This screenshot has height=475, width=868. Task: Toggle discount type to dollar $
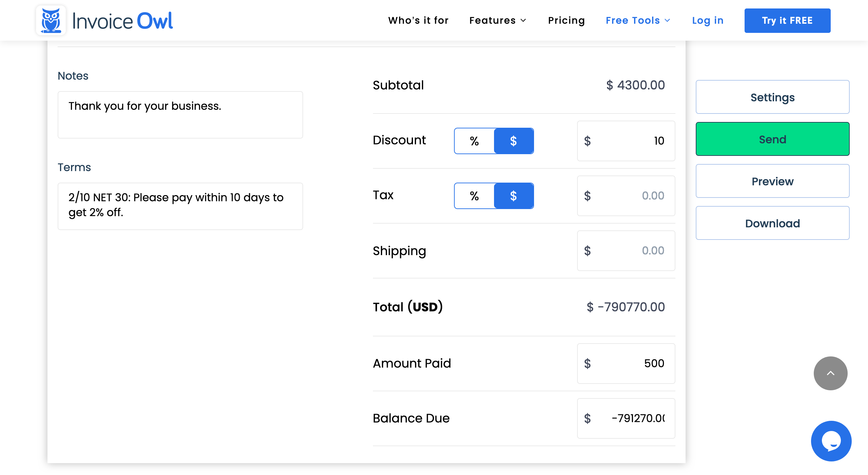513,140
